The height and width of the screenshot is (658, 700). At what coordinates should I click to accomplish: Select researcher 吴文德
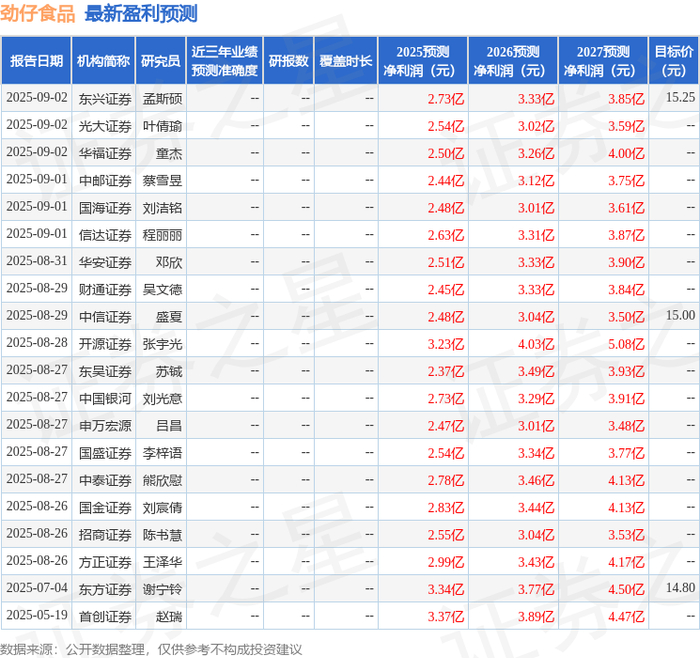pyautogui.click(x=162, y=289)
